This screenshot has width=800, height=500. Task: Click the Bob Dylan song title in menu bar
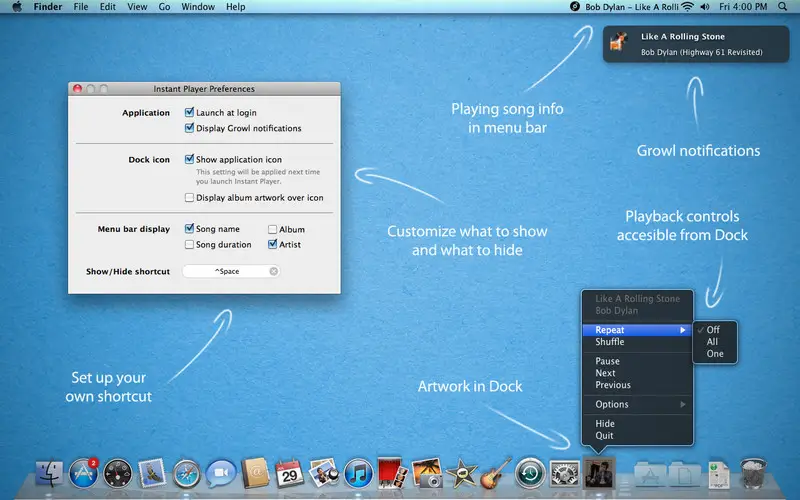pyautogui.click(x=632, y=7)
